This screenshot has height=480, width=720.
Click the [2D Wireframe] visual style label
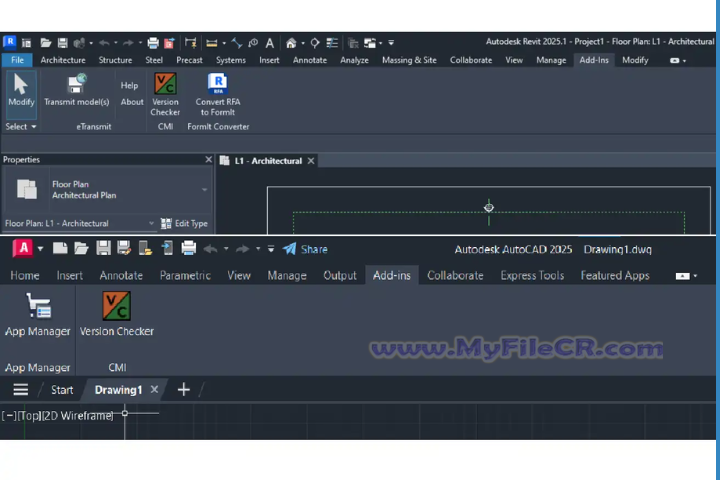78,416
